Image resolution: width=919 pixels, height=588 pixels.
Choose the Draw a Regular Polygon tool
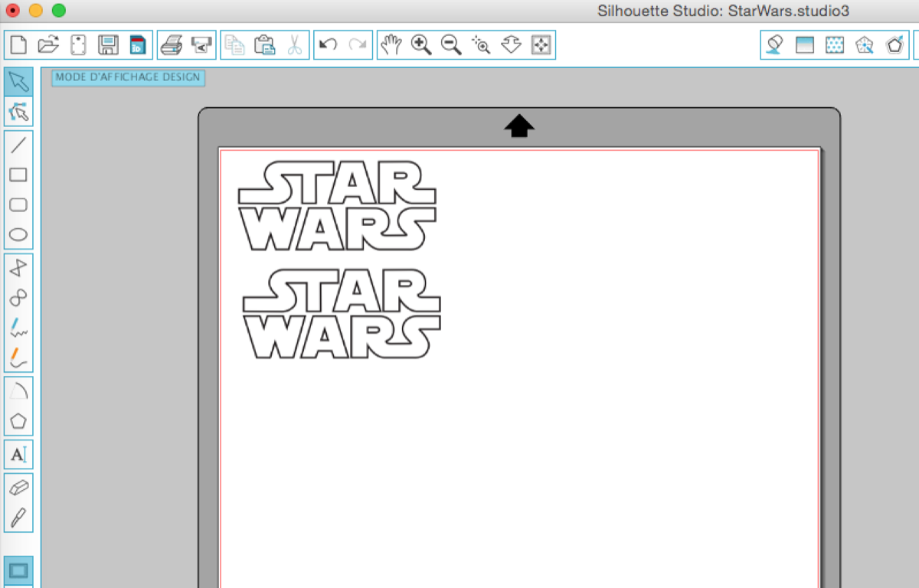[x=18, y=420]
